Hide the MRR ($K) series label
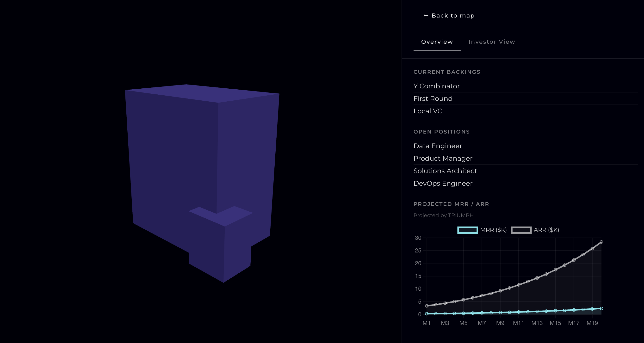This screenshot has width=644, height=343. 493,230
